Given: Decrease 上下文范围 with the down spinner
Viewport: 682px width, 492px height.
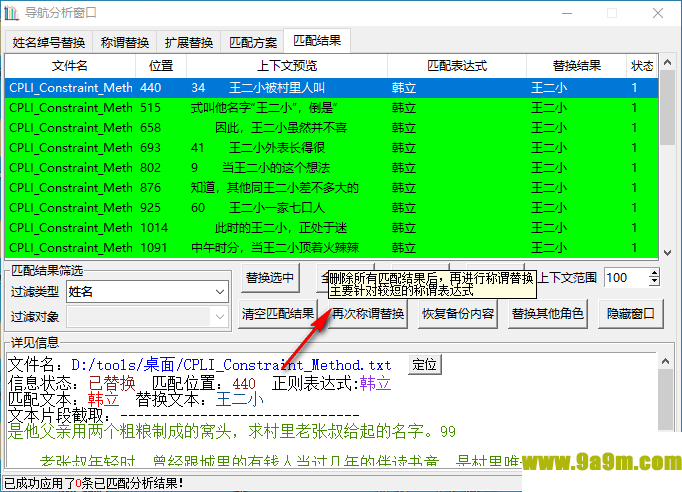Looking at the screenshot, I should pyautogui.click(x=654, y=282).
